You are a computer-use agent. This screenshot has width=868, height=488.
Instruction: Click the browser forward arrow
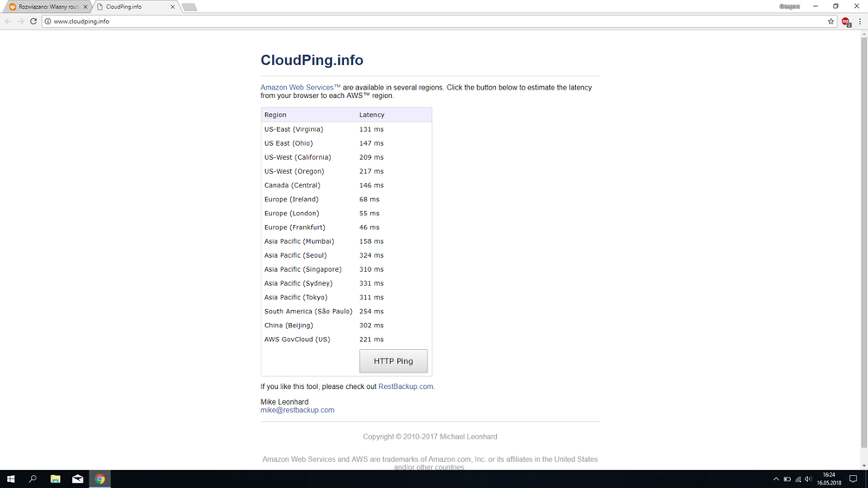(x=21, y=21)
